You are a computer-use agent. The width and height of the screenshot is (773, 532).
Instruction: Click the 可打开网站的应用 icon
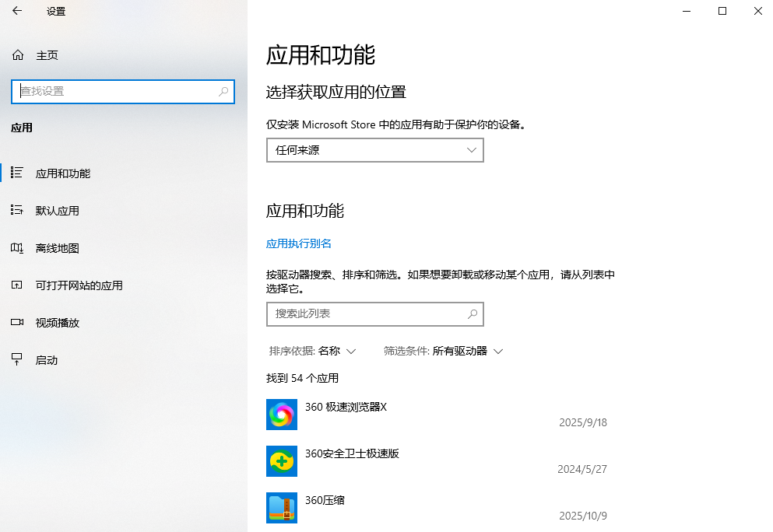click(17, 285)
